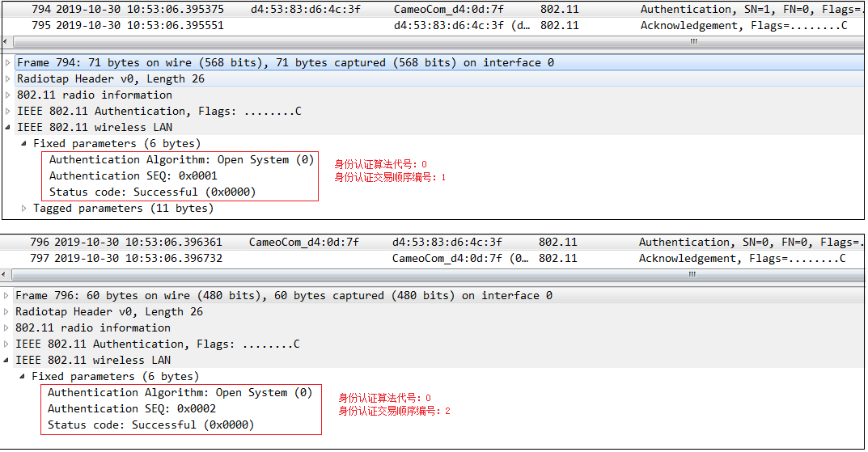The image size is (868, 452).
Task: Click 802.11 protocol cell of packet 797
Action: (558, 259)
